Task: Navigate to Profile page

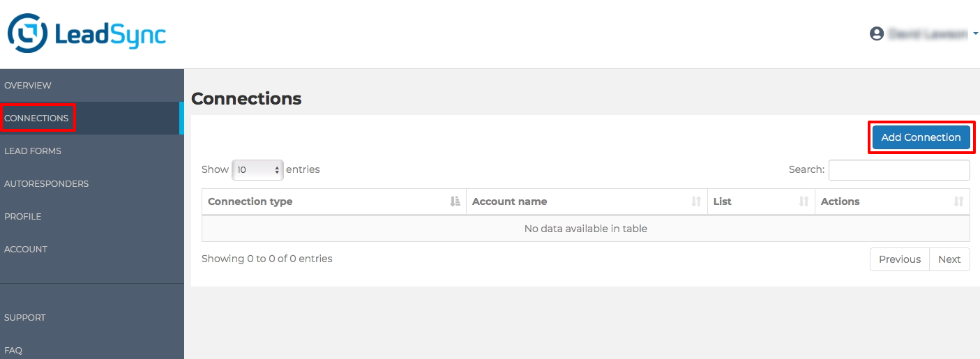Action: click(23, 216)
